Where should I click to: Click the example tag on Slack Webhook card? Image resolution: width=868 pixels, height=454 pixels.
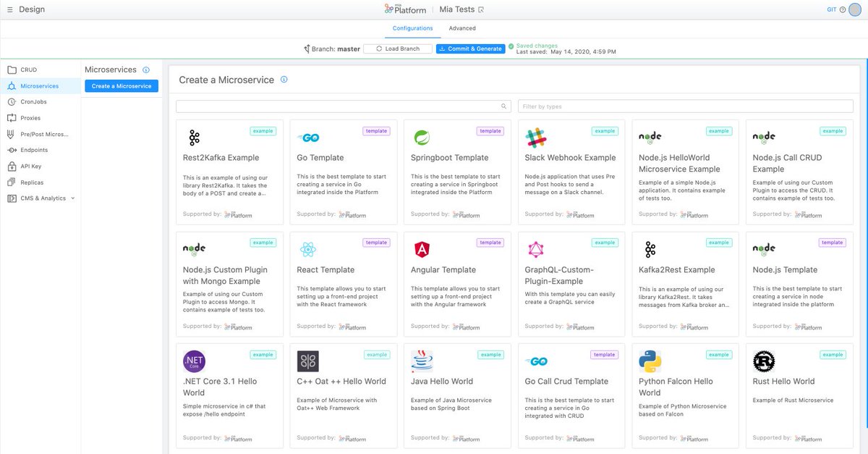(x=605, y=131)
